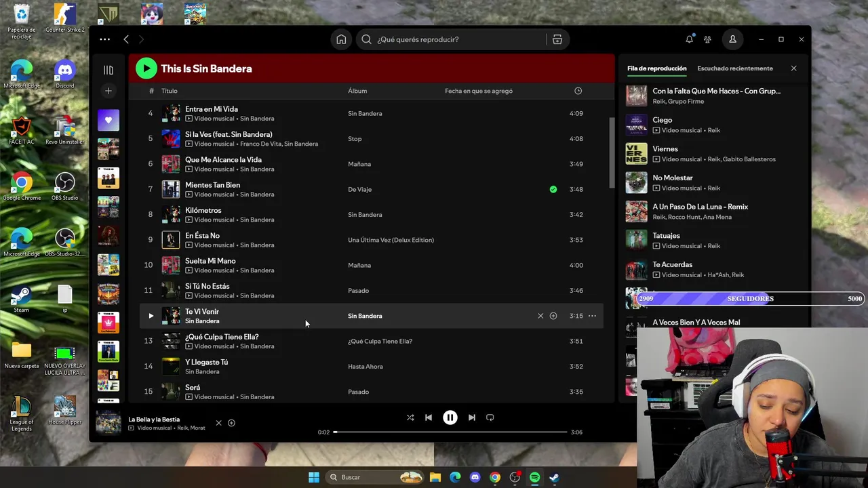Add Te Vi Venir to Liked Songs

pos(553,316)
